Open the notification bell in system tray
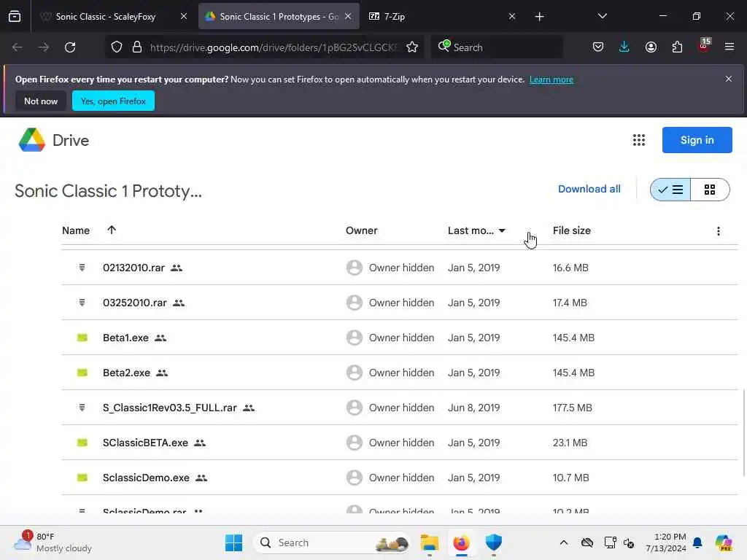This screenshot has height=560, width=747. pos(697,542)
